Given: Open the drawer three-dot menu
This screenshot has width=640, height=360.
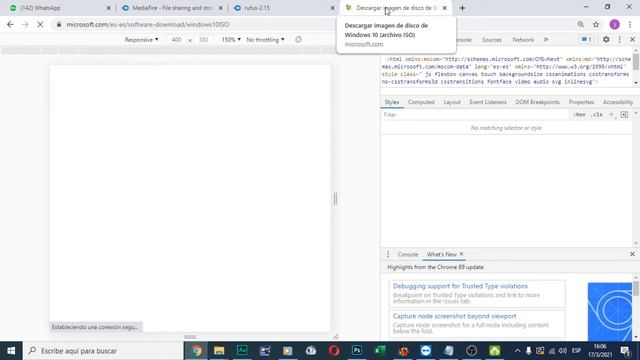Looking at the screenshot, I should tap(388, 254).
